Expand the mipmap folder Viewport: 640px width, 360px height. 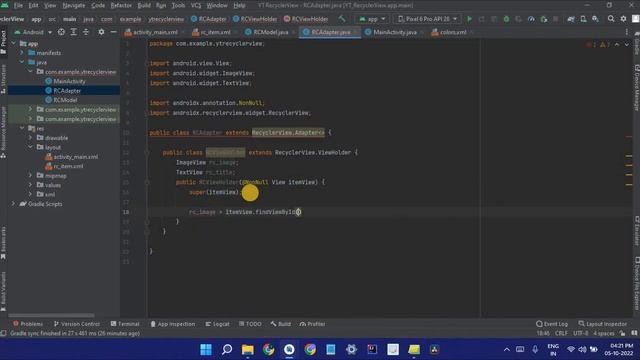click(31, 176)
